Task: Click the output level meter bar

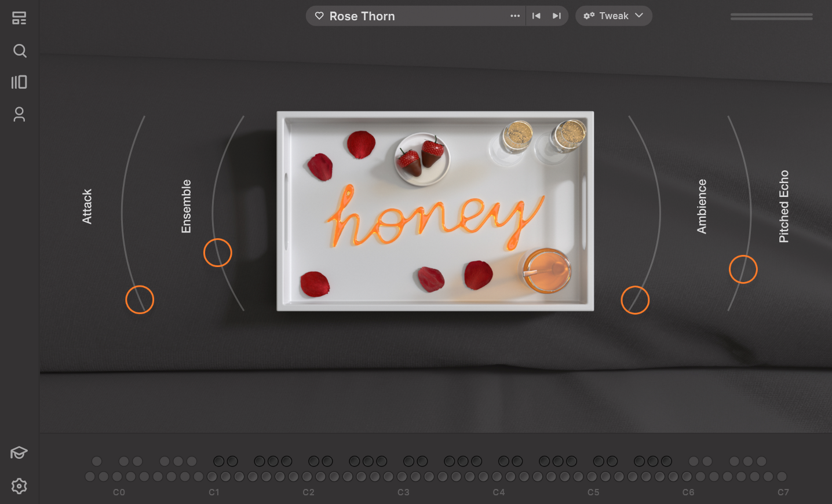Action: (771, 17)
